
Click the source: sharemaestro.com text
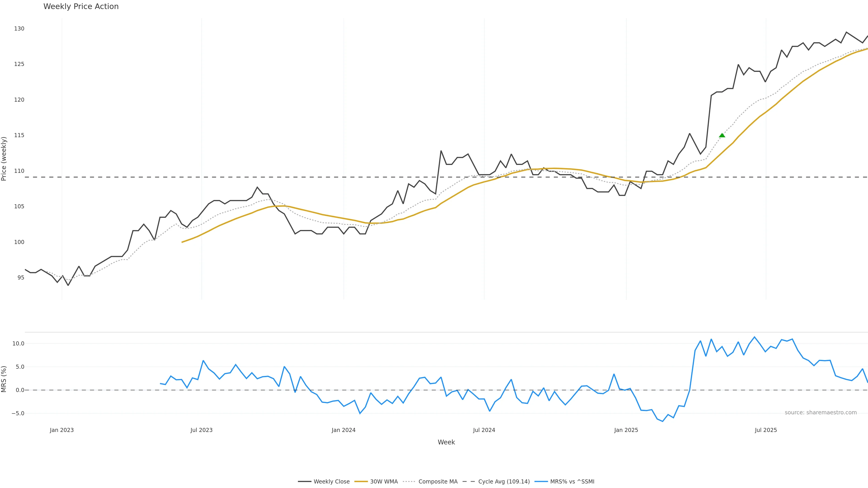[821, 413]
